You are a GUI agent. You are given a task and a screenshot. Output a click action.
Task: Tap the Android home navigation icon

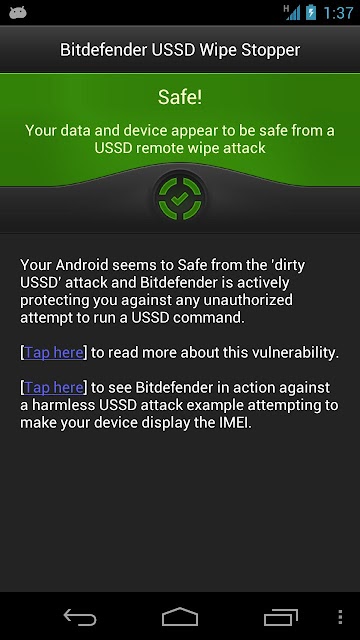[180, 617]
